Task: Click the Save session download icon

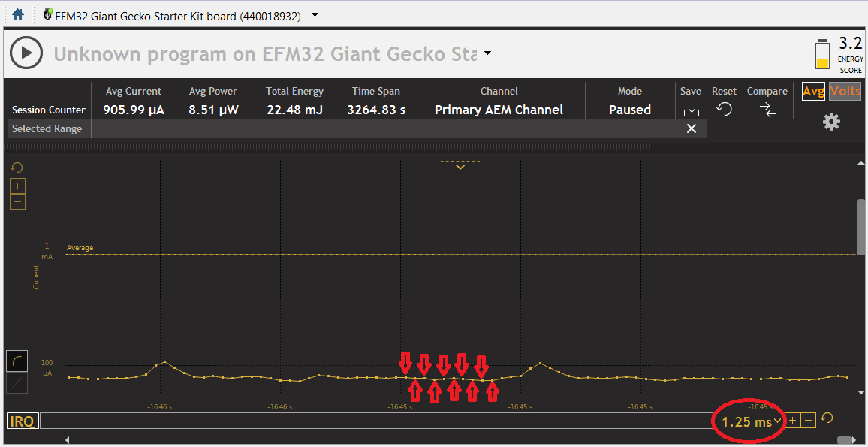Action: pos(690,110)
